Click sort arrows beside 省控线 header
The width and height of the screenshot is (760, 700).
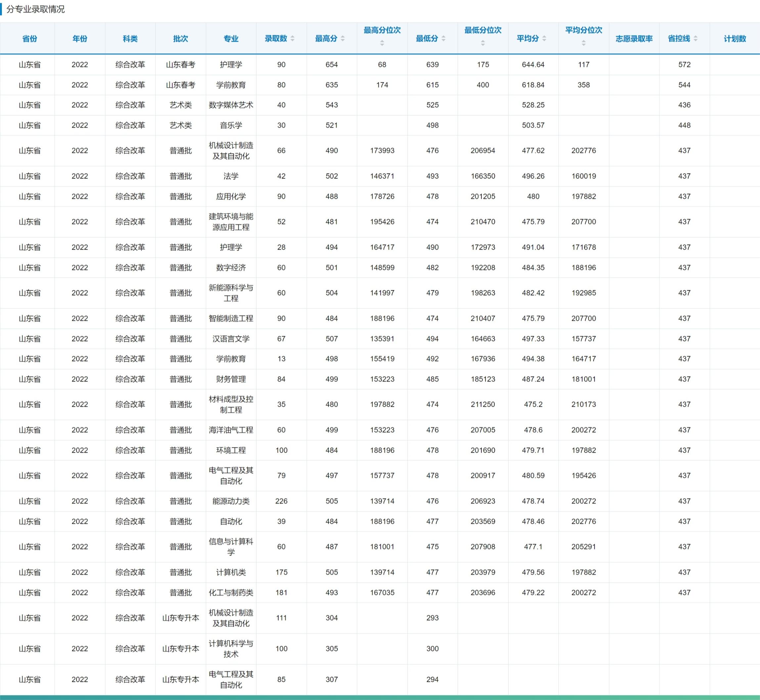695,39
